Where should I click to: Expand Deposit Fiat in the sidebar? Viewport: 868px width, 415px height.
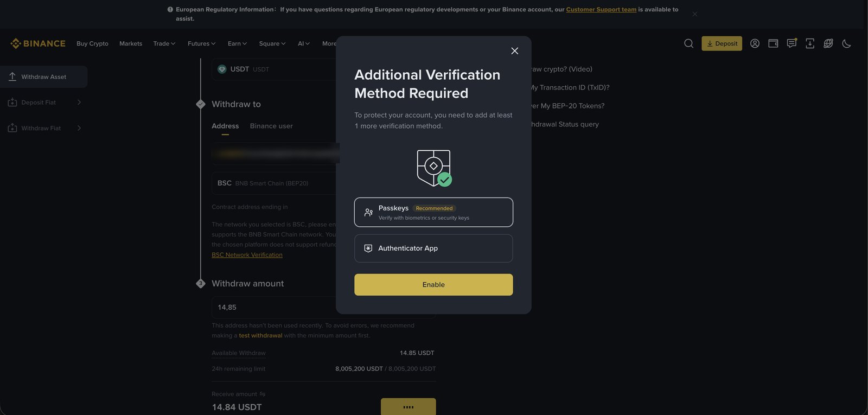coord(44,103)
